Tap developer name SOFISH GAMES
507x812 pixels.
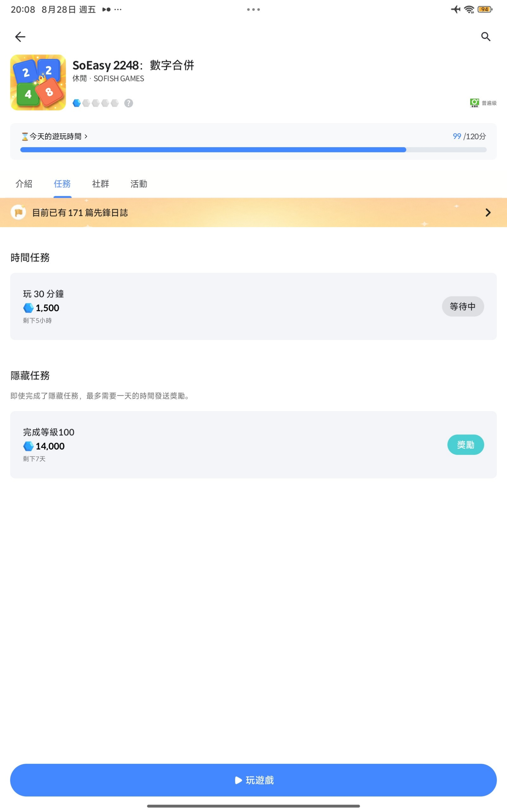point(119,79)
